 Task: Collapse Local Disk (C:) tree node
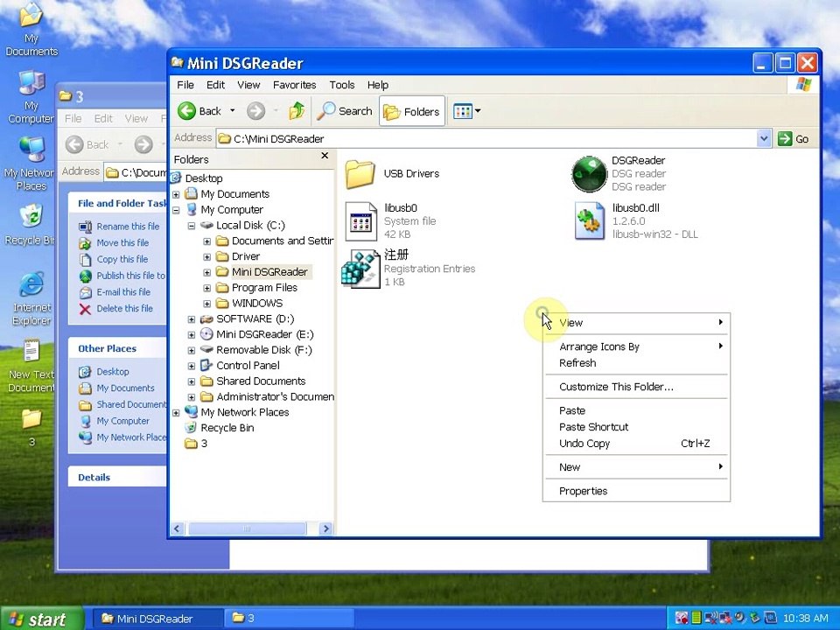click(192, 226)
